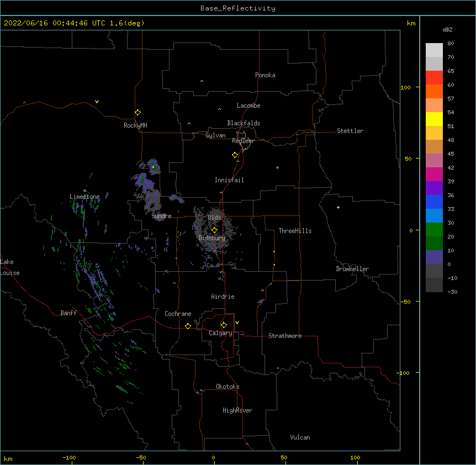476x465 pixels.
Task: Click the Ponoka city label
Action: [265, 75]
